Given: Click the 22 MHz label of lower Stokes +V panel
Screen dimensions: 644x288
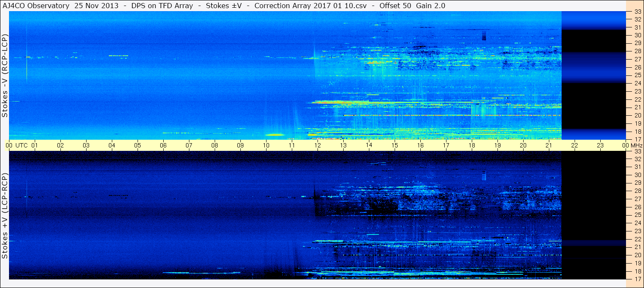Looking at the screenshot, I should pyautogui.click(x=638, y=239).
